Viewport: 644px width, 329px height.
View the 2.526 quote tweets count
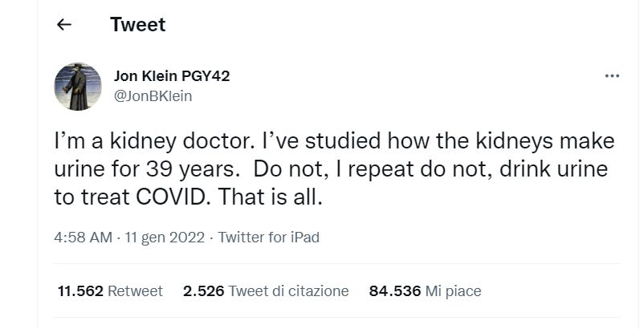(204, 290)
